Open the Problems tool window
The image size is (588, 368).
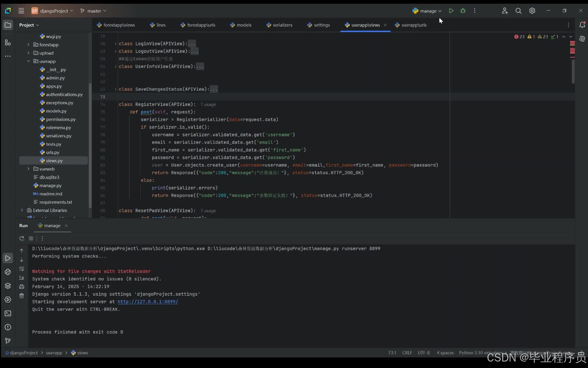pos(7,327)
